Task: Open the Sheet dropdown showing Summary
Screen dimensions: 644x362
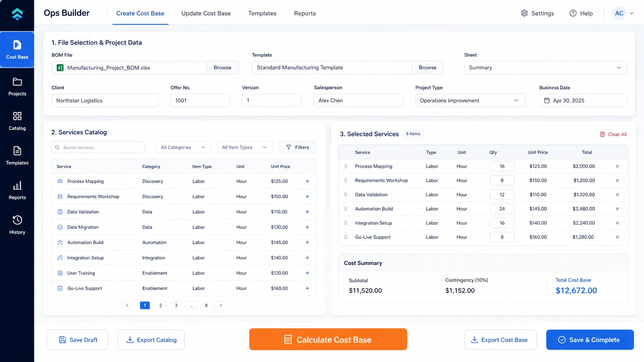Action: 545,67
